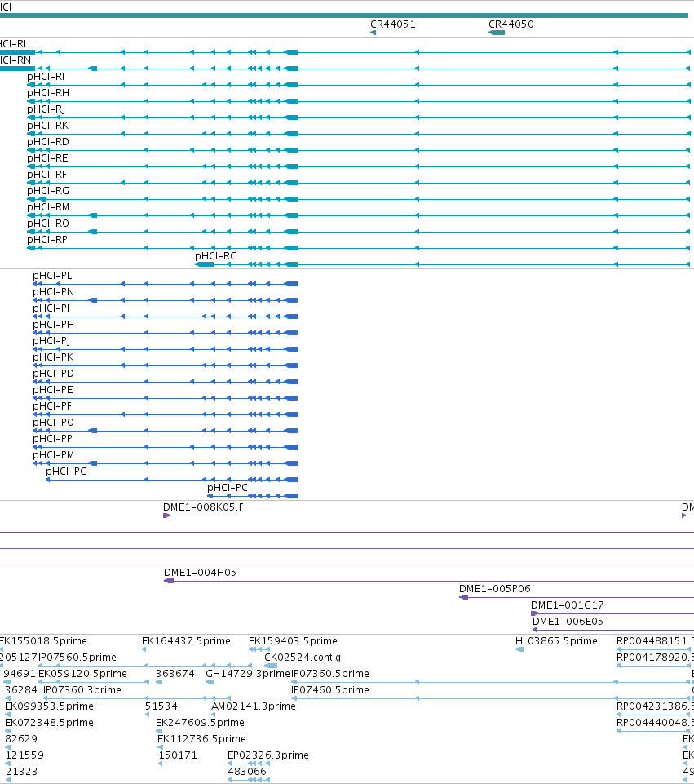Image resolution: width=694 pixels, height=784 pixels.
Task: Select the pHCl-PD protein name
Action: pos(54,374)
